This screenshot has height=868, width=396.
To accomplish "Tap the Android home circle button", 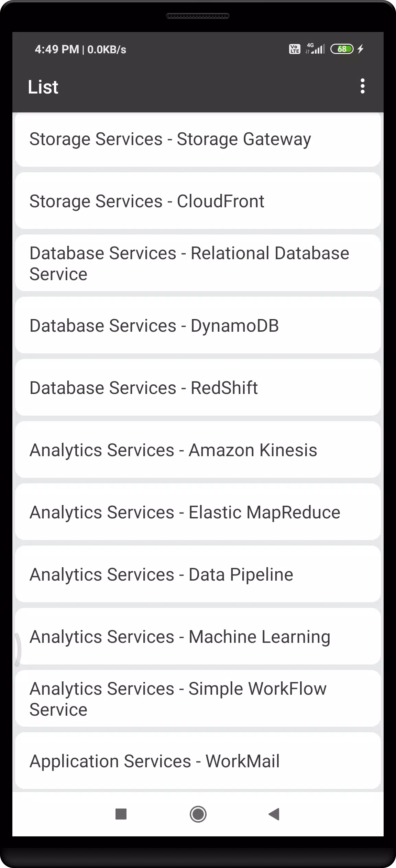I will [x=198, y=814].
